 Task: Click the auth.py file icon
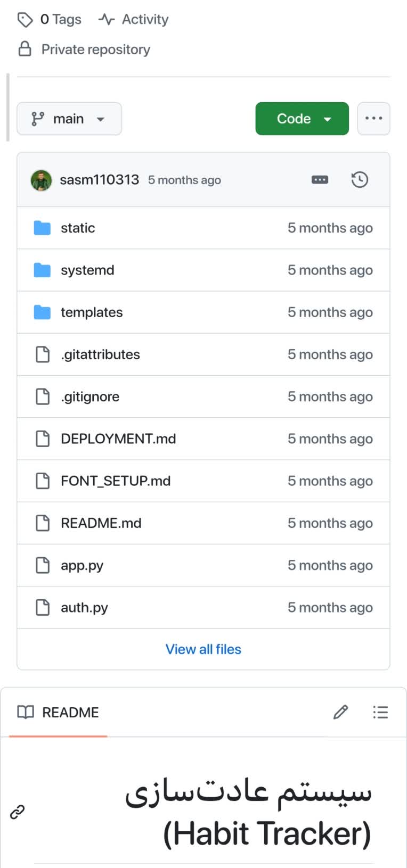(43, 607)
